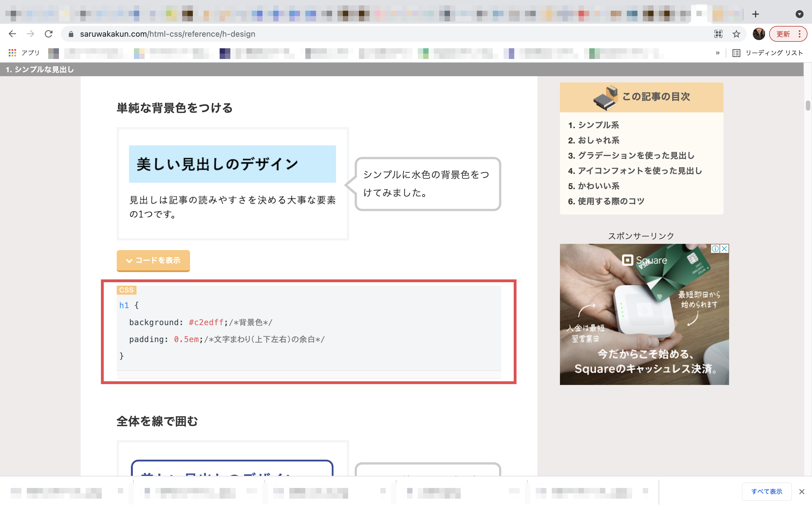The width and height of the screenshot is (812, 508).
Task: Bookmark this page with the star icon
Action: coord(736,34)
